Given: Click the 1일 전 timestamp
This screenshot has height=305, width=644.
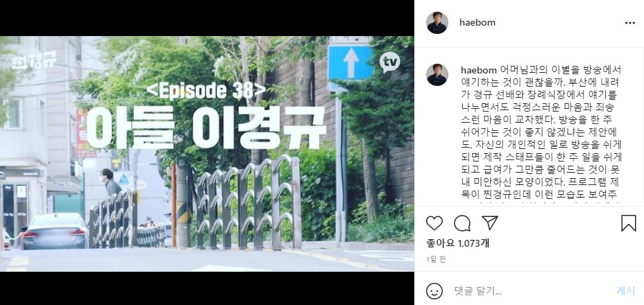Looking at the screenshot, I should (x=436, y=259).
